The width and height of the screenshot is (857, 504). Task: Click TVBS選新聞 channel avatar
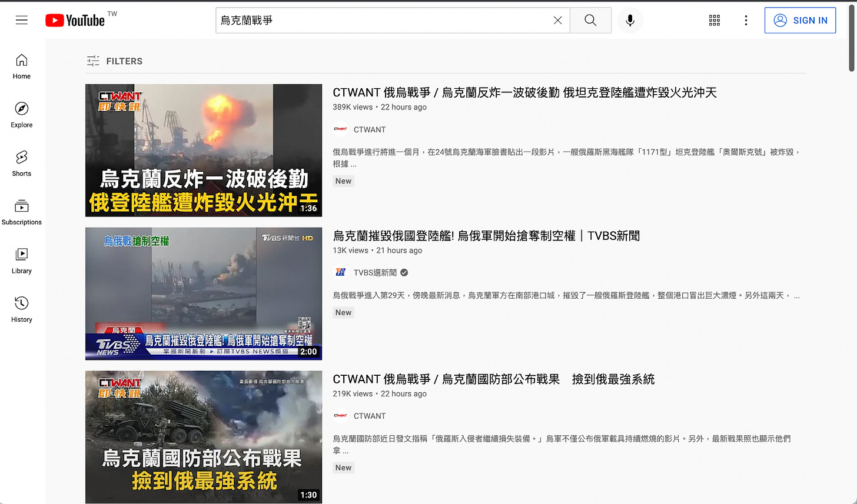click(340, 272)
